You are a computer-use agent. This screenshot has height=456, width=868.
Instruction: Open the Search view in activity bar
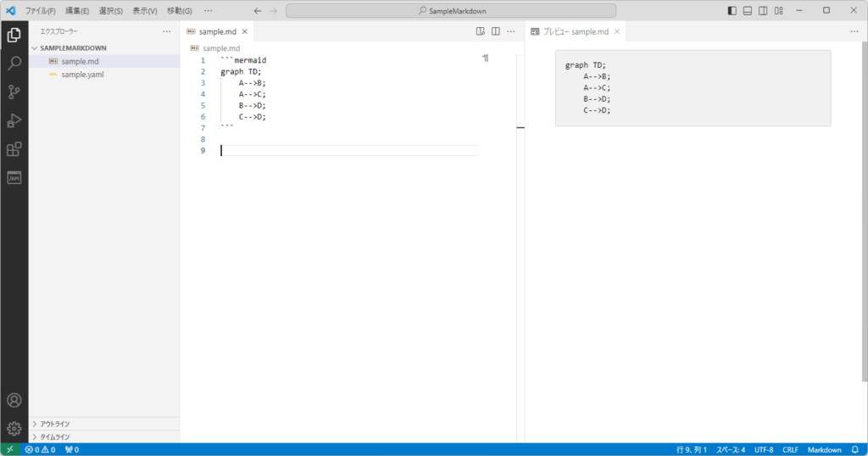click(14, 63)
